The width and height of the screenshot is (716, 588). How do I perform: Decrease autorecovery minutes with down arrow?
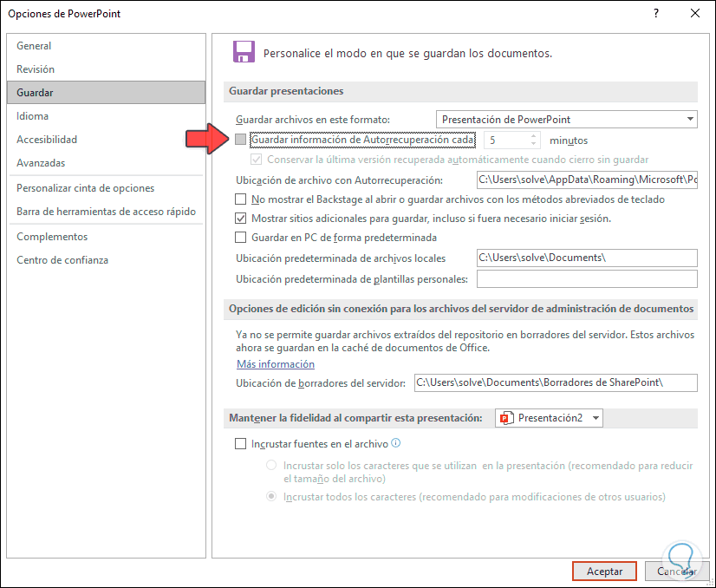(x=533, y=143)
